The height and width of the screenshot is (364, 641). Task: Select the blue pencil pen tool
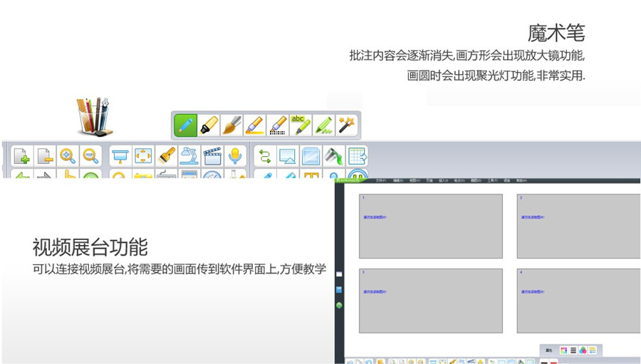click(x=186, y=125)
